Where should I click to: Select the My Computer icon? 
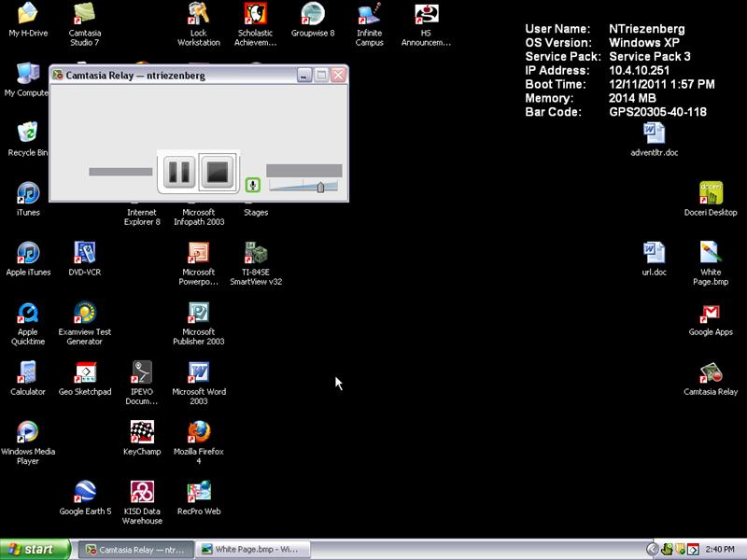point(28,74)
